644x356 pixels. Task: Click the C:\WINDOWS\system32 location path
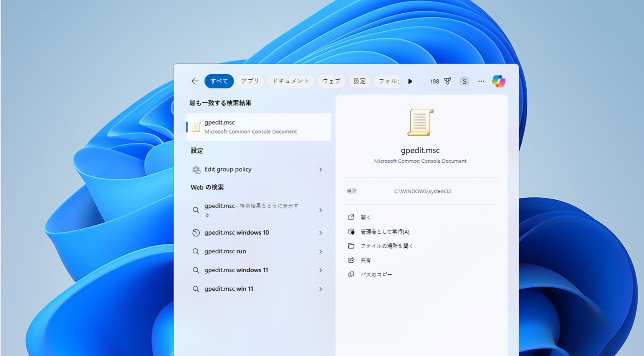(423, 191)
